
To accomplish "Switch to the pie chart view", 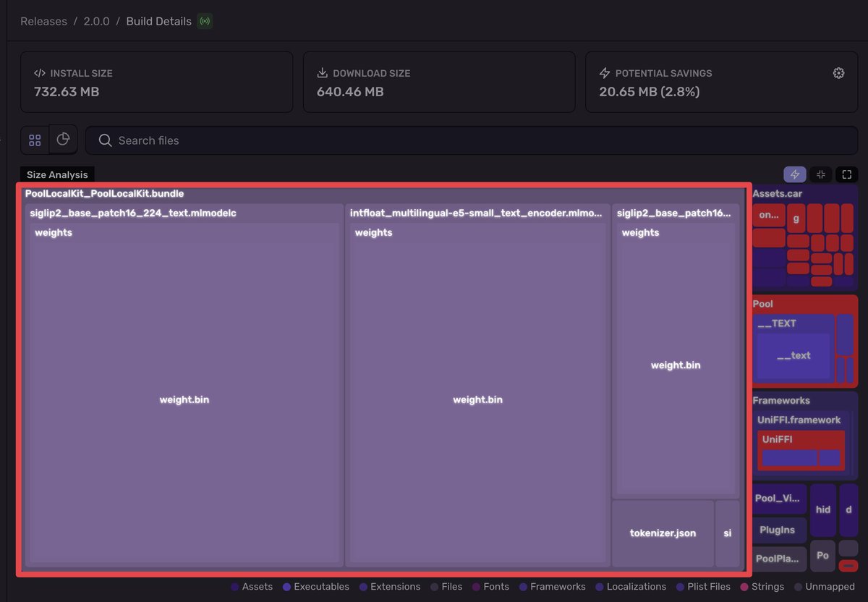I will [63, 140].
